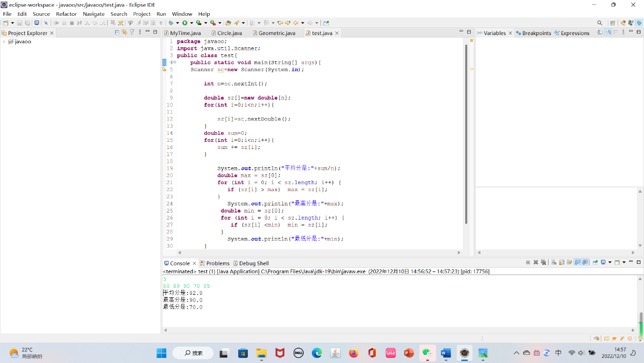Open the Run button dropdown arrow
This screenshot has height=363, width=644.
pyautogui.click(x=191, y=23)
